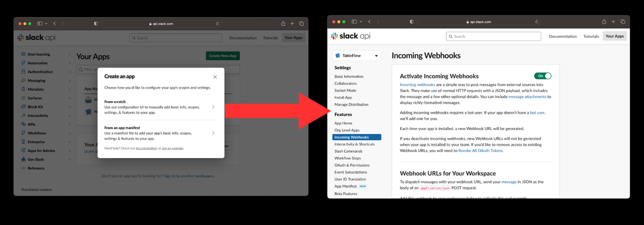
Task: Open App Home in Features list
Action: click(x=344, y=123)
